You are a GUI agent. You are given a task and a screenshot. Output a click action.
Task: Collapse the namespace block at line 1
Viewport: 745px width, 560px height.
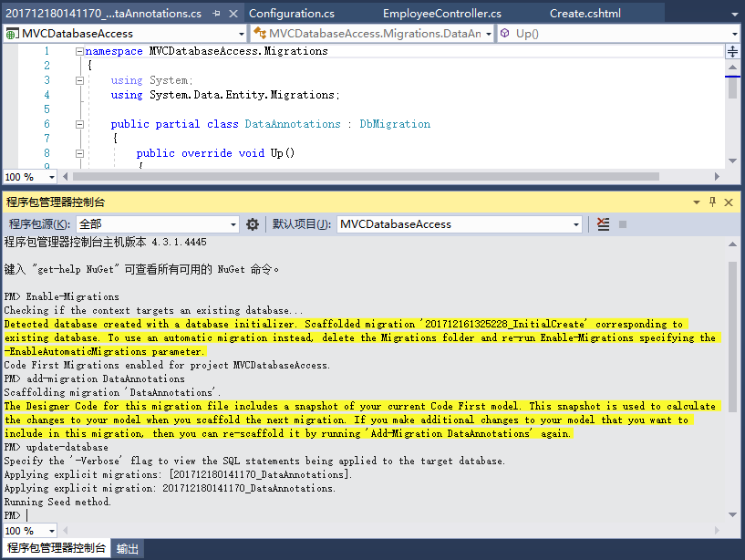click(78, 52)
